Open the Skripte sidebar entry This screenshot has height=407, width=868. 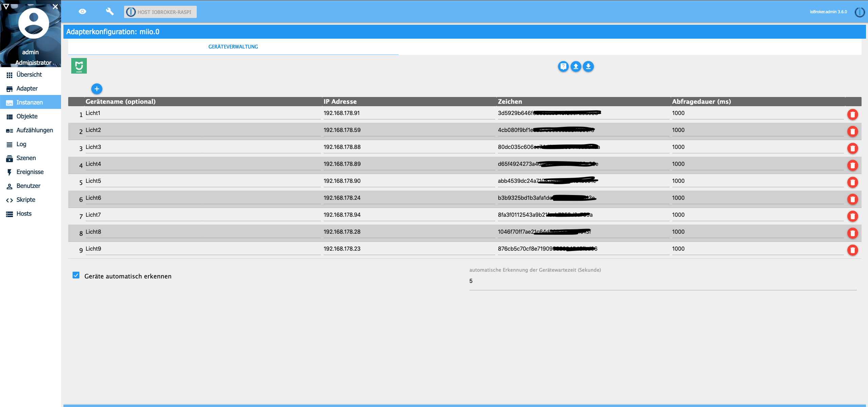(x=26, y=200)
